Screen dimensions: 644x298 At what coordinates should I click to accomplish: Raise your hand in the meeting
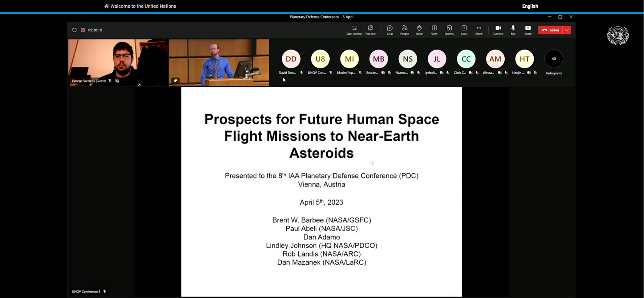pos(419,30)
